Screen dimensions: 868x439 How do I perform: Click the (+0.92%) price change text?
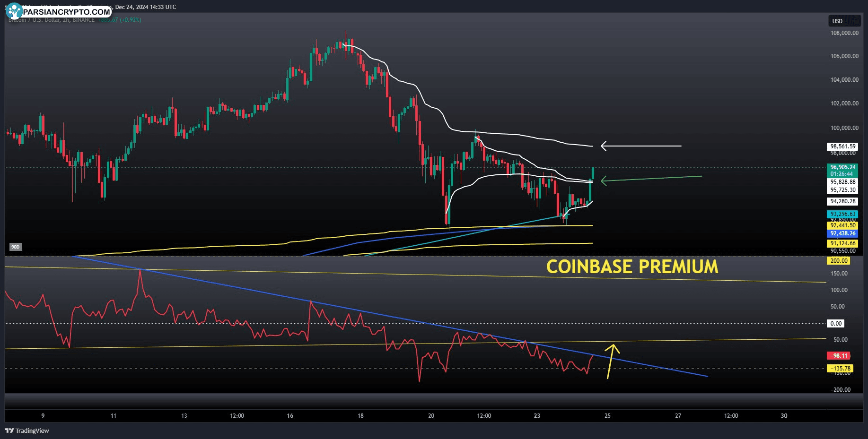pyautogui.click(x=131, y=20)
